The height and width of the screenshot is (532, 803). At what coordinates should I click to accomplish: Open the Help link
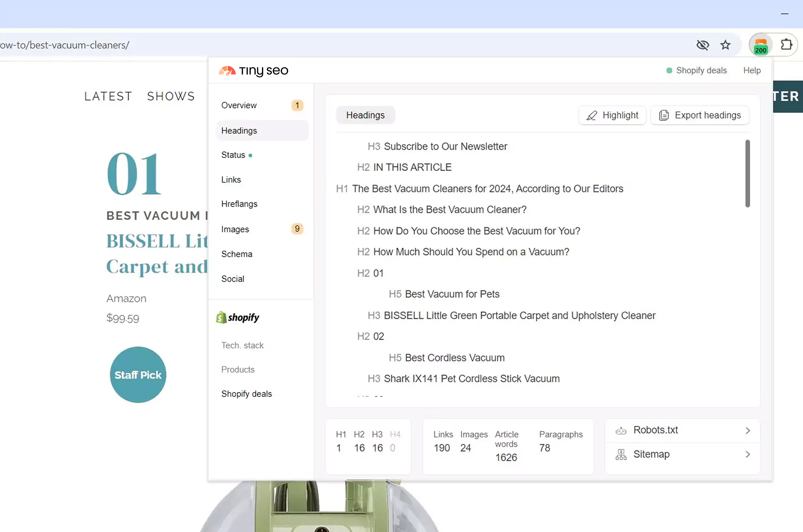click(752, 70)
